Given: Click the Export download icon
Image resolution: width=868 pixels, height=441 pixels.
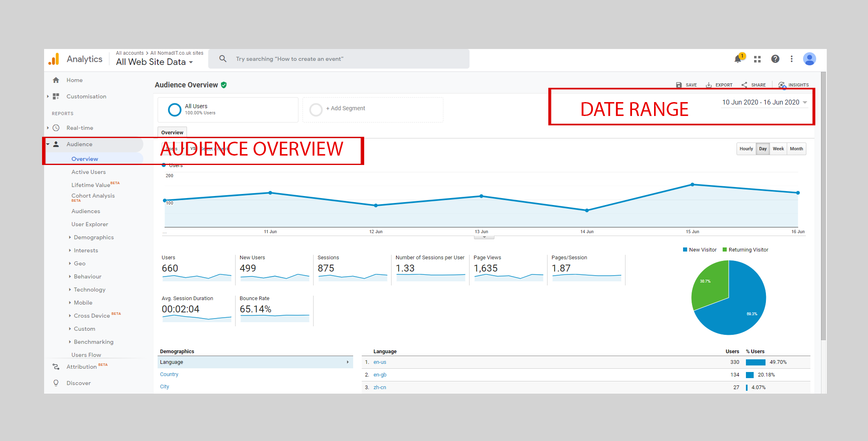Looking at the screenshot, I should point(709,85).
